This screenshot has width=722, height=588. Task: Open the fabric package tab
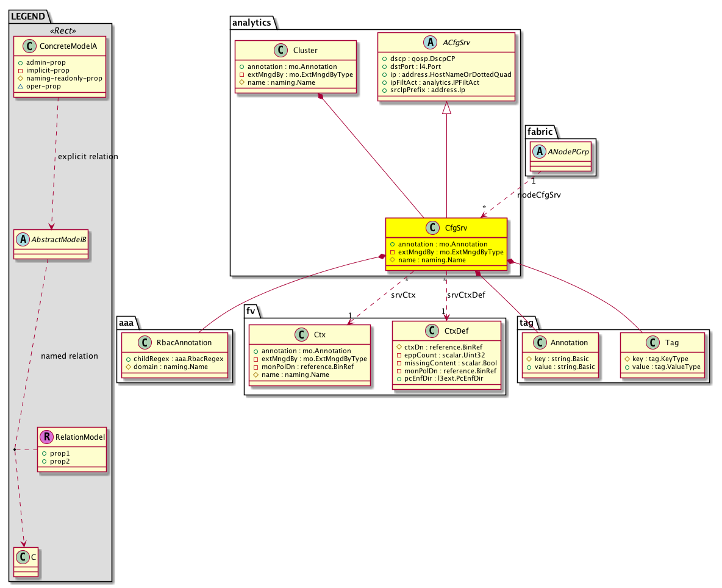[538, 131]
